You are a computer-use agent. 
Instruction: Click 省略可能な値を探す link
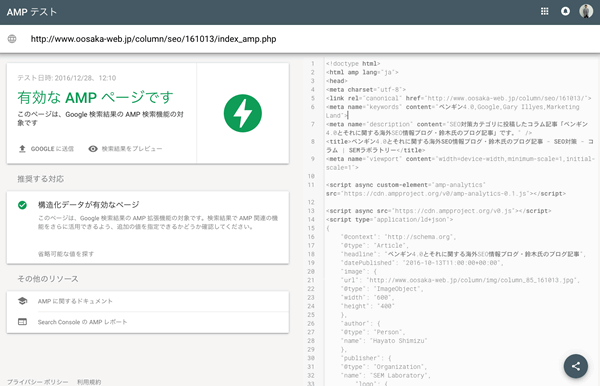click(x=66, y=254)
